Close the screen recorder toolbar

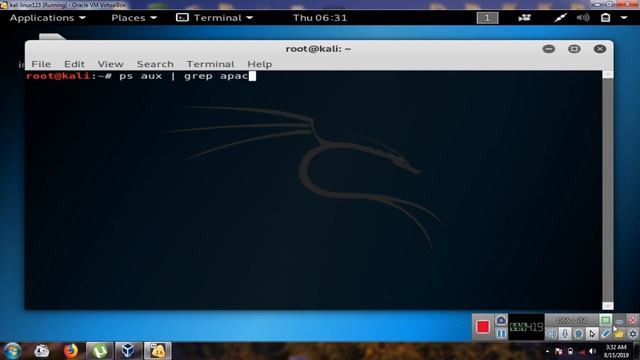coord(632,320)
